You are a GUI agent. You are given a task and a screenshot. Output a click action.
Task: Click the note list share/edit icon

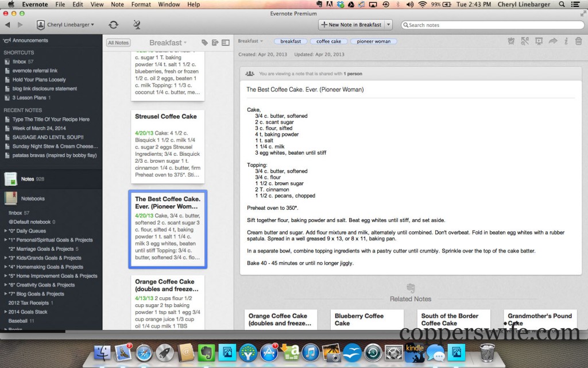[x=215, y=43]
